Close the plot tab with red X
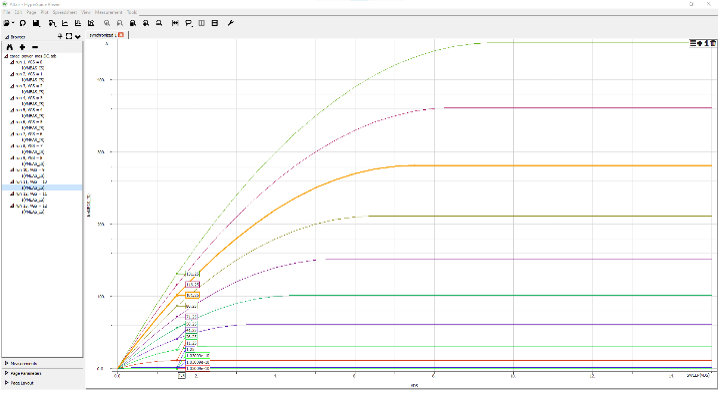The height and width of the screenshot is (394, 721). point(121,35)
